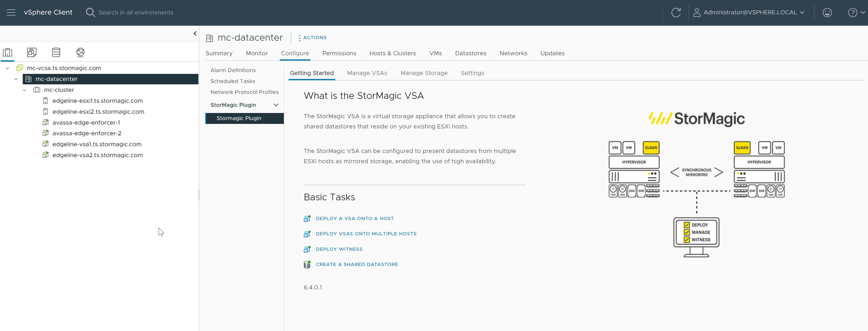
Task: Click the VM icon for avassa-edge-enforcer-2
Action: pos(45,133)
